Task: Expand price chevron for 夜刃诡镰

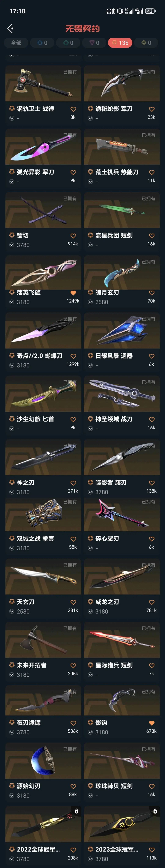Action: (12, 732)
